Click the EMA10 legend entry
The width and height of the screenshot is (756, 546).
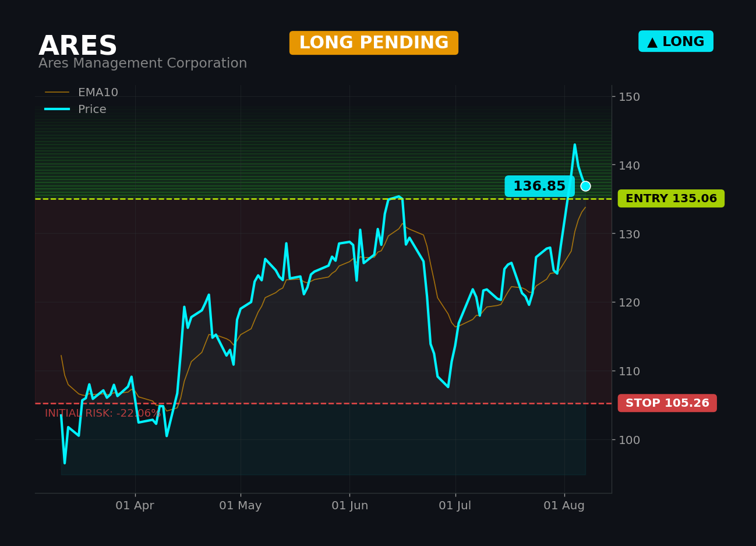[82, 93]
